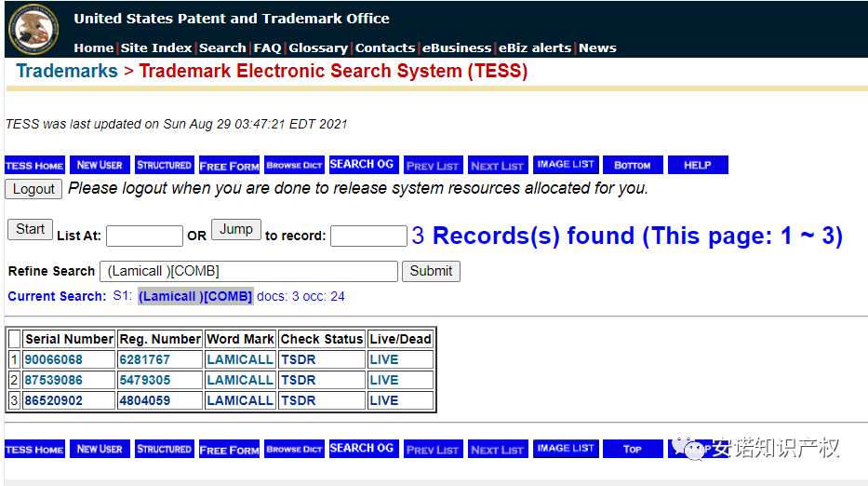Follow the Trademarks breadcrumb link
The image size is (868, 486).
(x=67, y=71)
